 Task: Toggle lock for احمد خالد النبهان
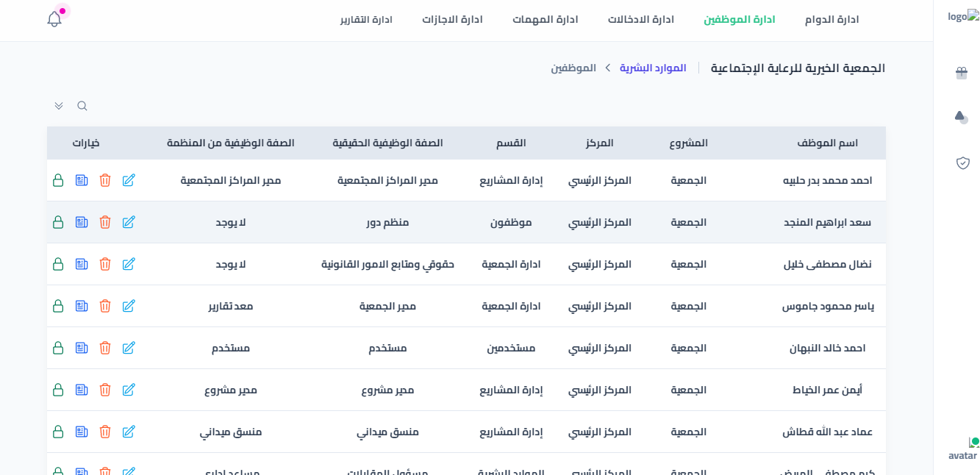(x=58, y=348)
